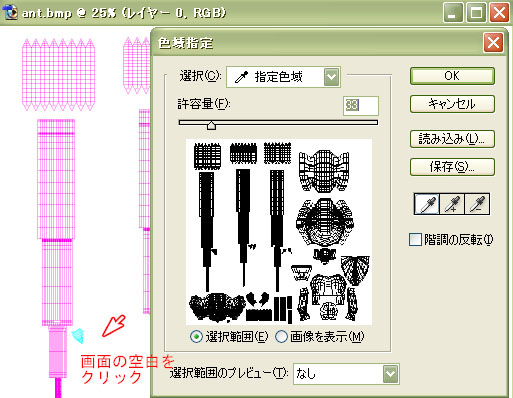Screen dimensions: 513x398
Task: Close the 色域指定 dialog with X
Action: click(x=493, y=43)
